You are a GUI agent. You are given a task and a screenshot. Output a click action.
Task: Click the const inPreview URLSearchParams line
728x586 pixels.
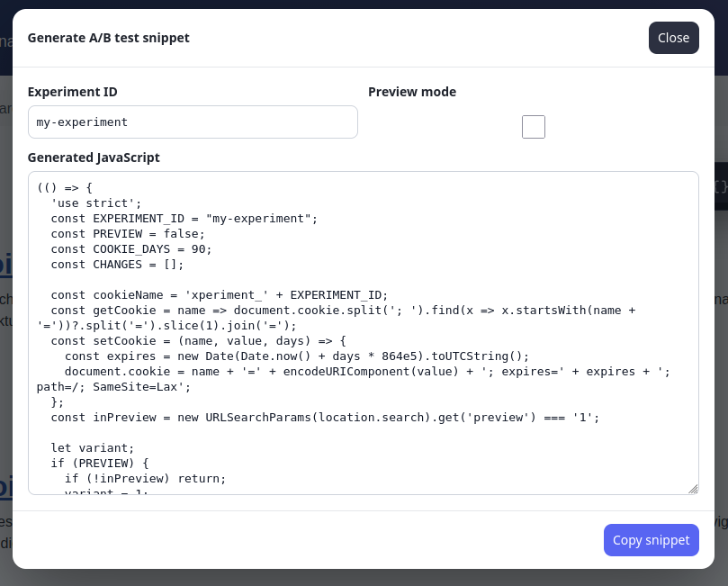pyautogui.click(x=325, y=418)
